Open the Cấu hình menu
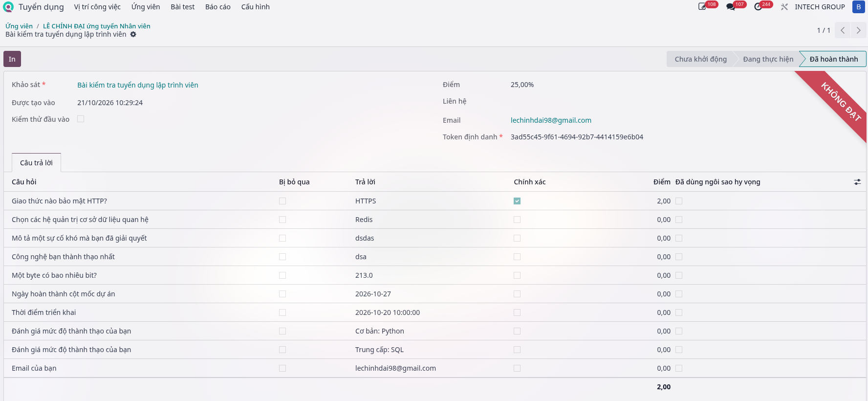The image size is (868, 401). (256, 7)
